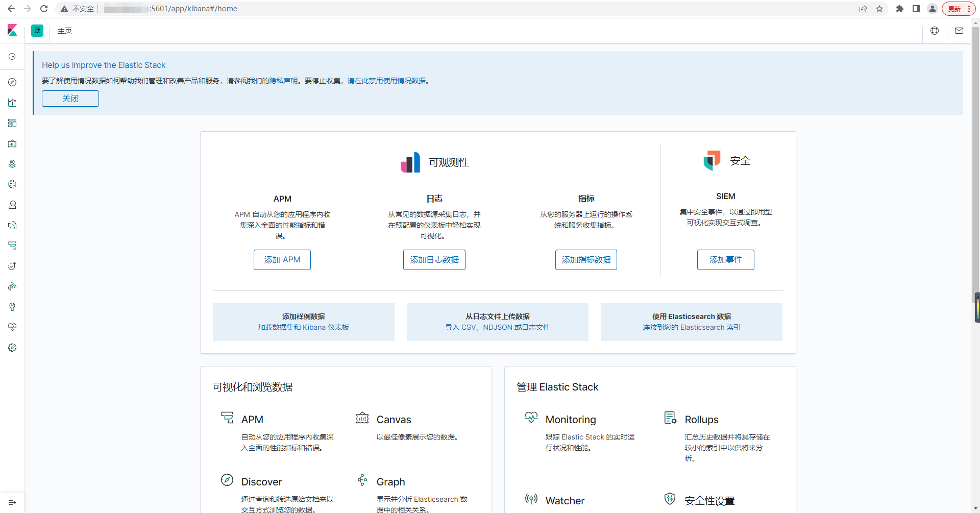Click the 请在此禁用使用情况数据 link

(x=386, y=81)
